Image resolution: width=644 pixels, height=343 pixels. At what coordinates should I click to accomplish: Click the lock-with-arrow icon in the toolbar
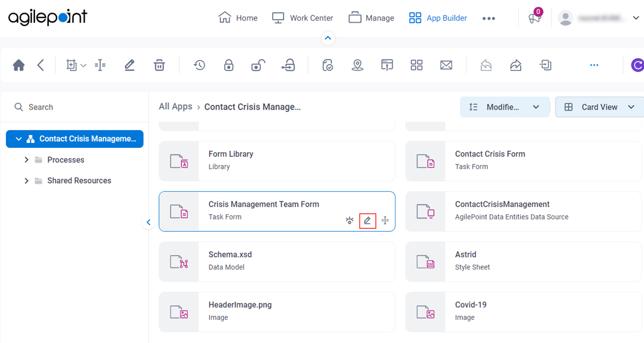tap(288, 65)
